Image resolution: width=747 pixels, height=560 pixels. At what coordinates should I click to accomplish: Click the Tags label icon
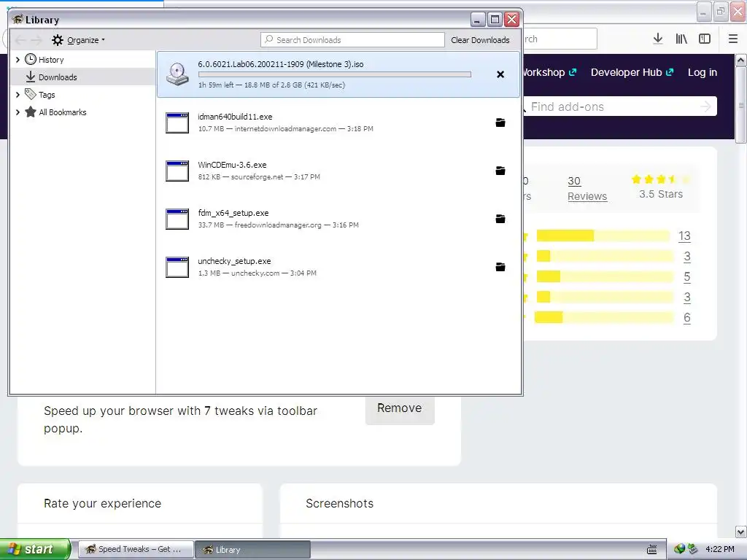pyautogui.click(x=31, y=94)
